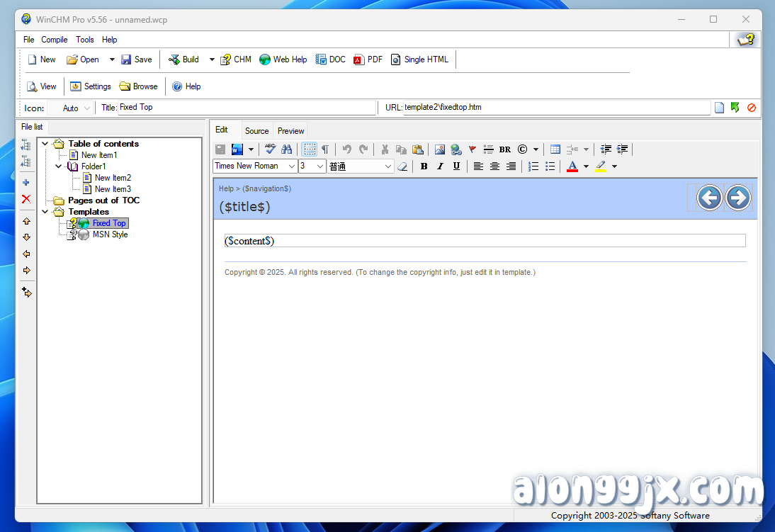
Task: Toggle paragraph marks visibility
Action: [324, 149]
